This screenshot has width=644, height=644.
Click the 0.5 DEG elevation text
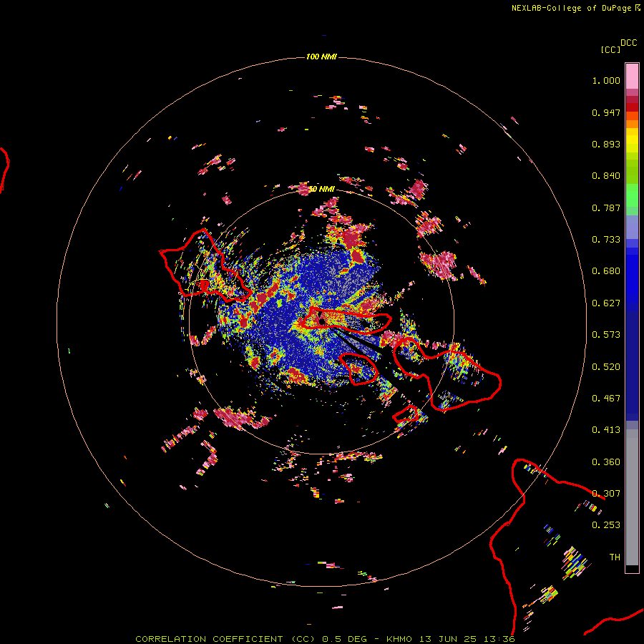click(345, 639)
